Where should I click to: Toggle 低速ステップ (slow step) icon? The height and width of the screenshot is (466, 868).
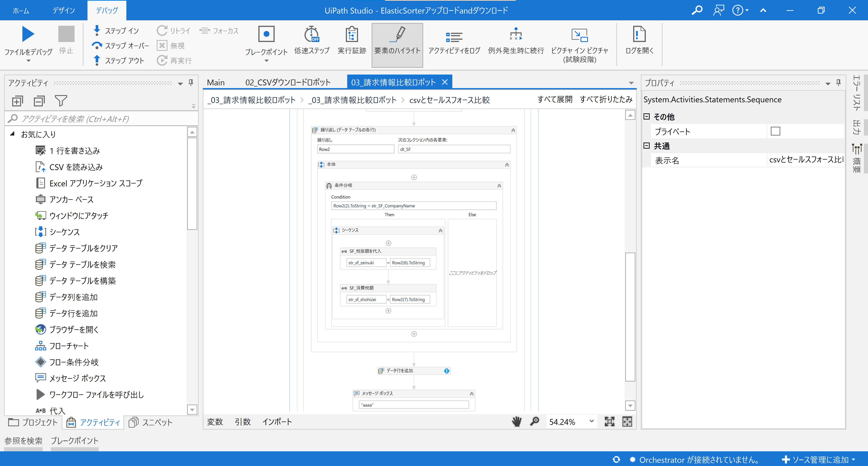(311, 34)
